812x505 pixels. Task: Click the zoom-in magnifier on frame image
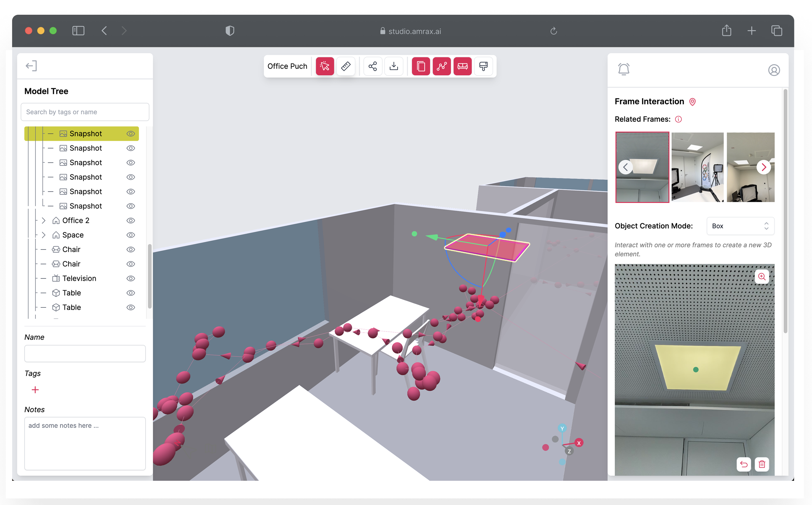(762, 277)
